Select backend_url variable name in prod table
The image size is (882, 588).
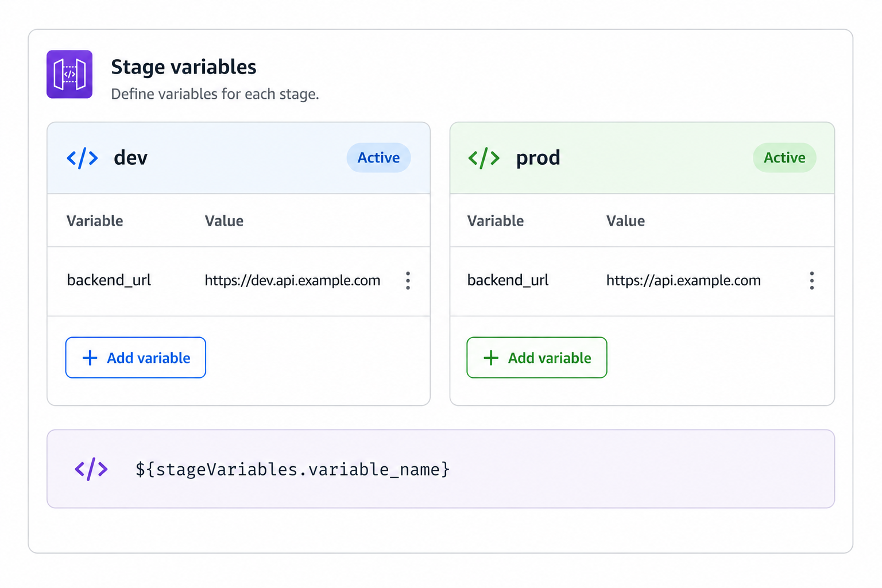pyautogui.click(x=508, y=280)
